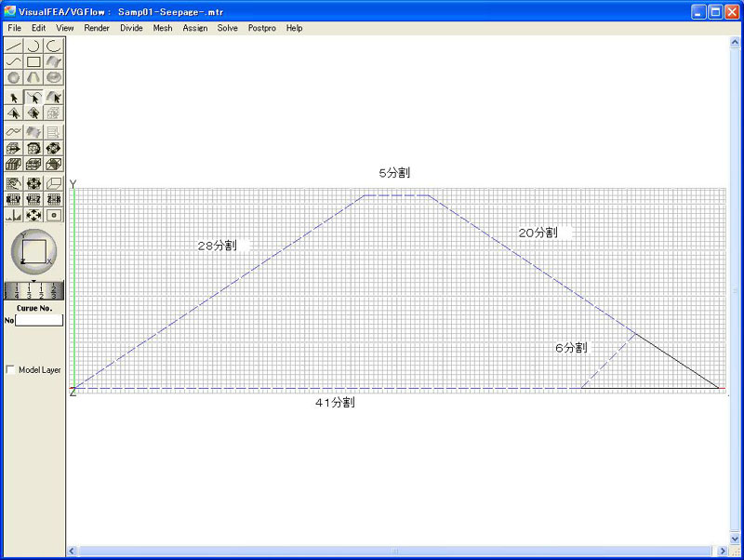This screenshot has width=744, height=560.
Task: Activate the triangle face selection tool
Action: pos(14,113)
